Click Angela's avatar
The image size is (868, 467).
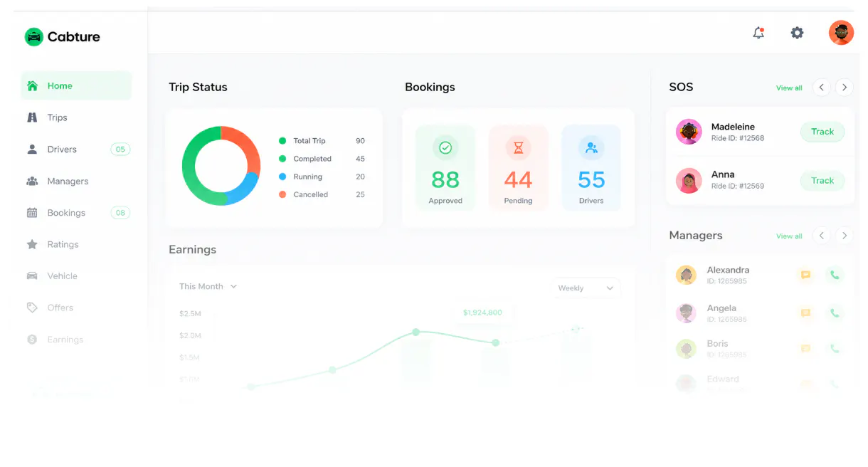pyautogui.click(x=686, y=313)
